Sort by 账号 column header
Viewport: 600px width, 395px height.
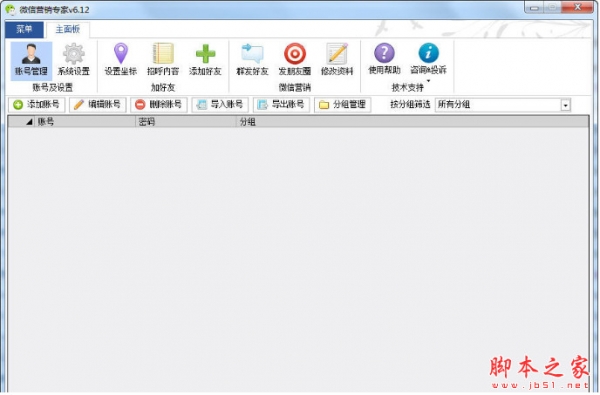pyautogui.click(x=85, y=122)
